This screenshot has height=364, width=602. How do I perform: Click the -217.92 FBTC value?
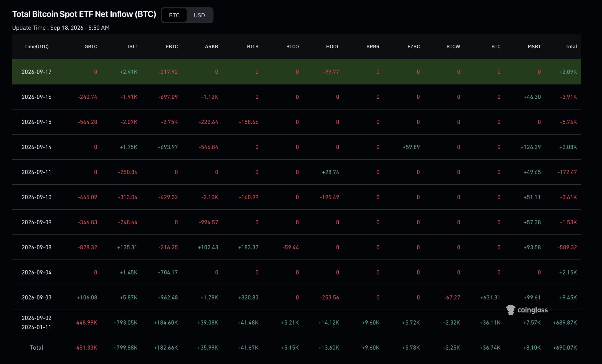(168, 72)
